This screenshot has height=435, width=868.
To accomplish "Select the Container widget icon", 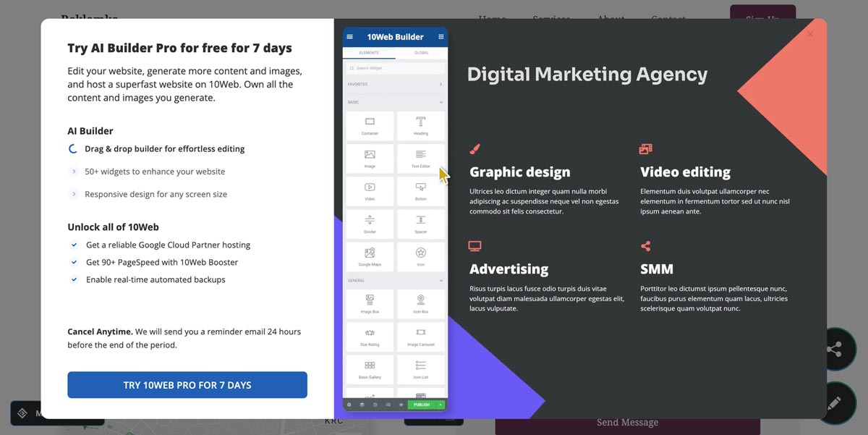I will [x=370, y=124].
